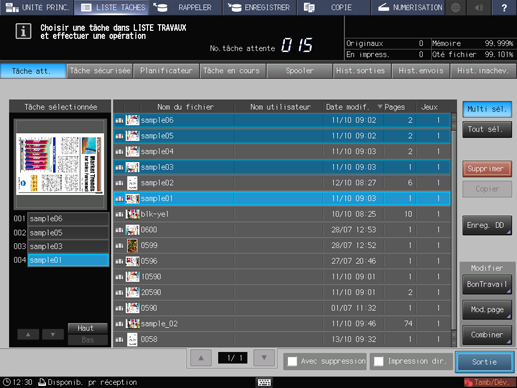Select sample06 in the Tâche sélectionnée list
This screenshot has width=517, height=388.
tap(68, 219)
